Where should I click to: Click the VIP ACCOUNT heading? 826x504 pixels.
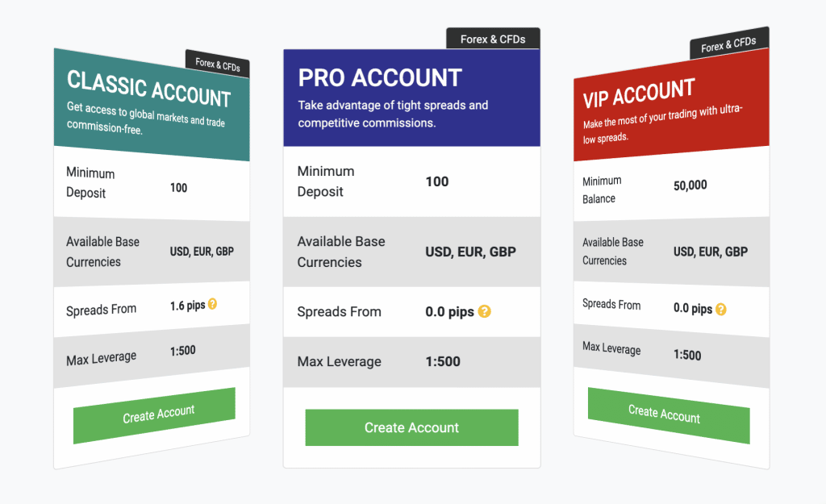pyautogui.click(x=639, y=93)
